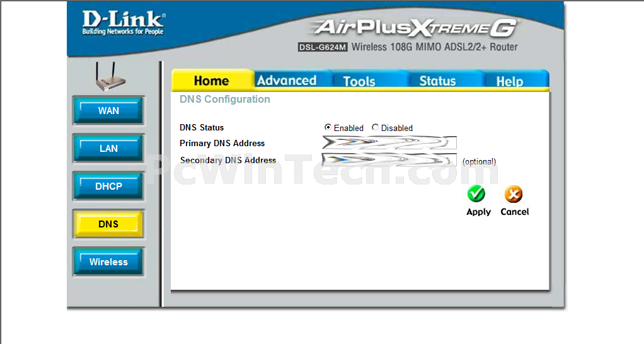644x344 pixels.
Task: Click the Secondary DNS Address field
Action: click(x=389, y=159)
